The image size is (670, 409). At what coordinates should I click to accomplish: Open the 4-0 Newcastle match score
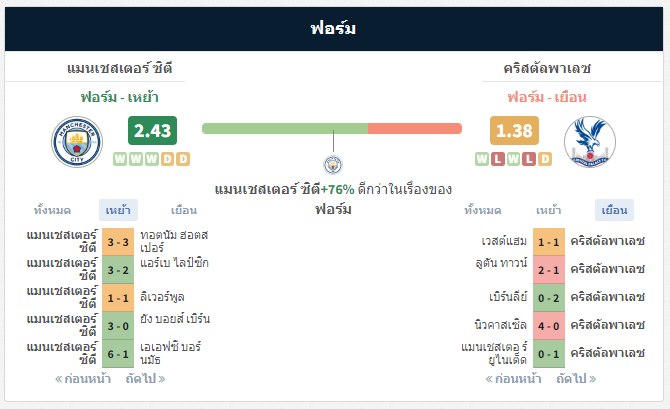[x=549, y=326]
